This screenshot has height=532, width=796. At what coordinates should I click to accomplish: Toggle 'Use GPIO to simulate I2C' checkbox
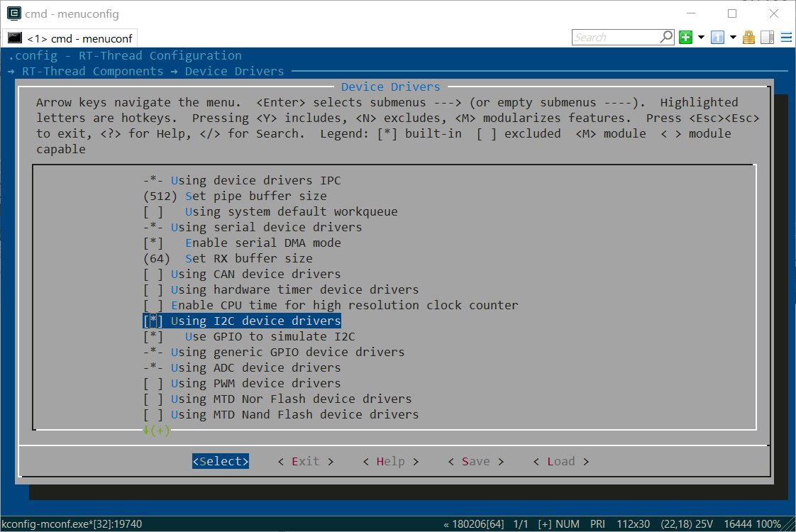click(x=153, y=336)
